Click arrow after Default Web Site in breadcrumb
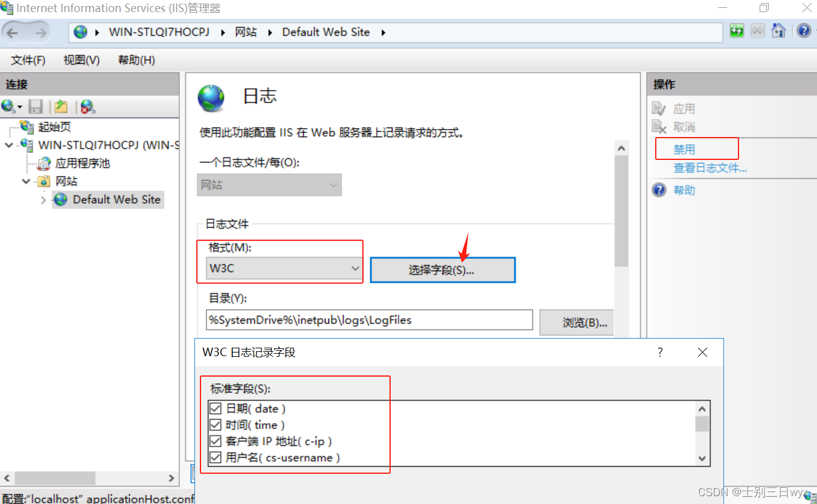 [x=383, y=33]
